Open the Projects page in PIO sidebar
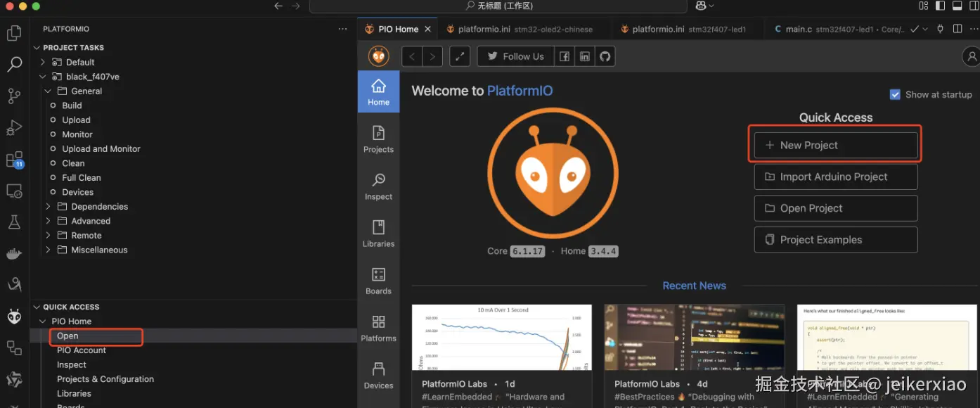980x408 pixels. click(x=378, y=139)
